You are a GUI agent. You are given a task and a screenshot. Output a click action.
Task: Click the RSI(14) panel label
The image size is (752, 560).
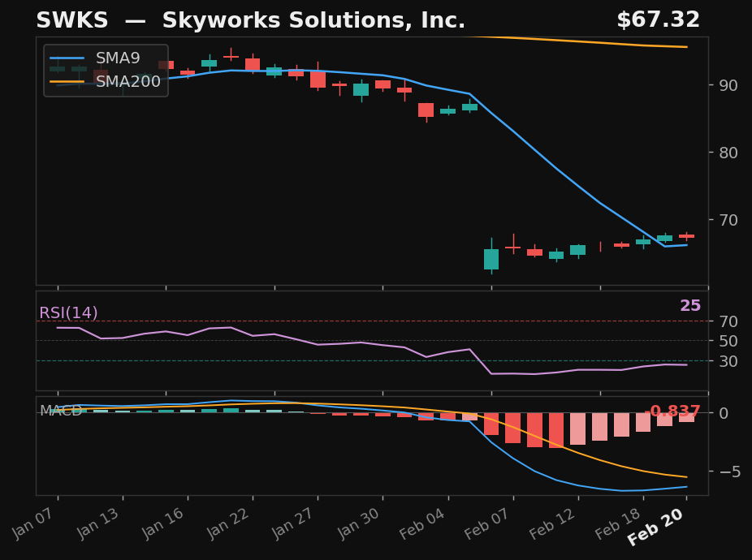68,313
